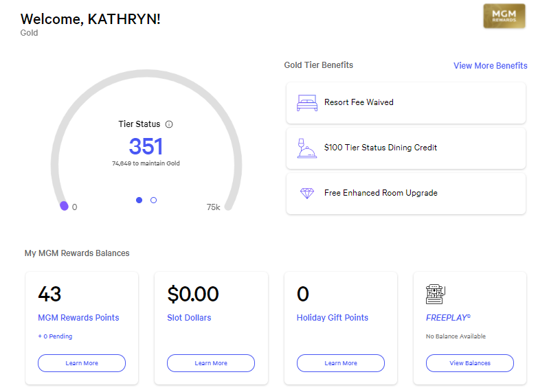Click the dining cloche icon

[x=306, y=148]
